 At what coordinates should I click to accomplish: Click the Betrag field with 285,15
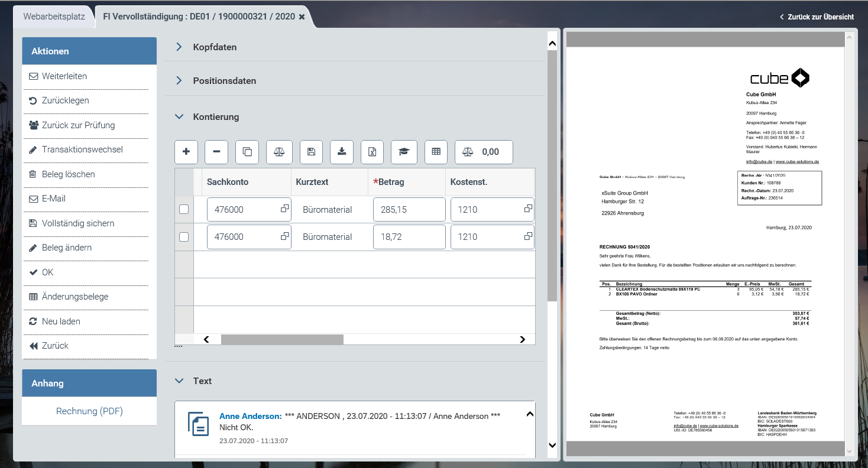[409, 209]
